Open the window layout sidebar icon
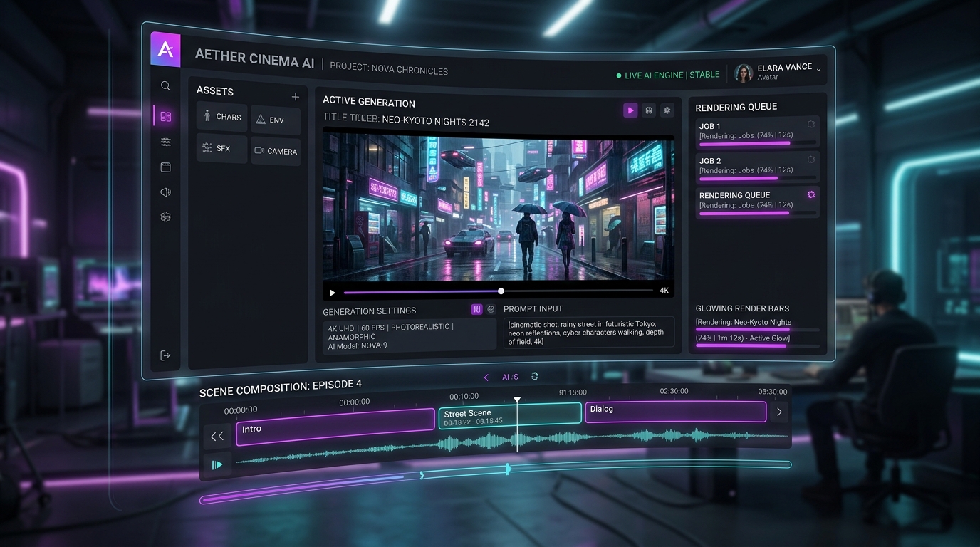 point(165,167)
